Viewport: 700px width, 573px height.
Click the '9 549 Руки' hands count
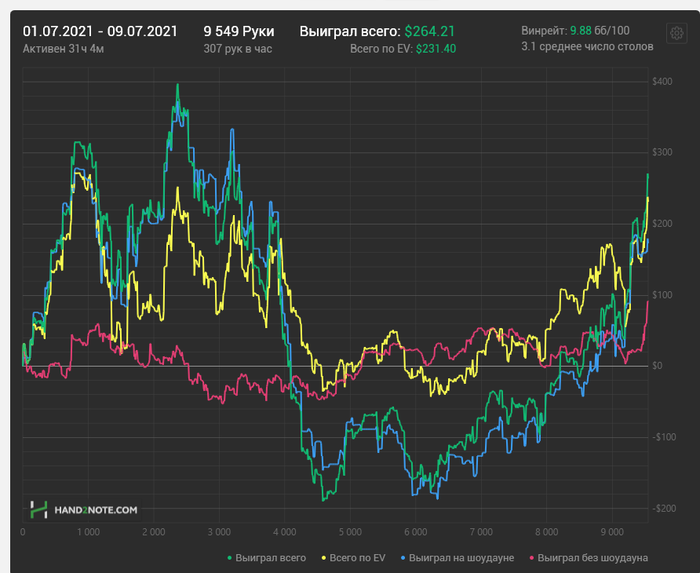pos(239,31)
